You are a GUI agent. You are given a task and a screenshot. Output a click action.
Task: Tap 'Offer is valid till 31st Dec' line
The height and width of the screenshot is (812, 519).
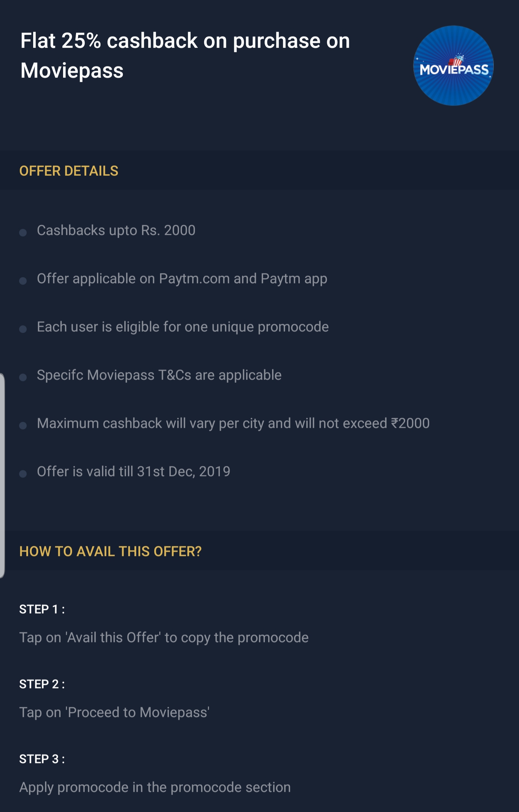[x=133, y=472]
